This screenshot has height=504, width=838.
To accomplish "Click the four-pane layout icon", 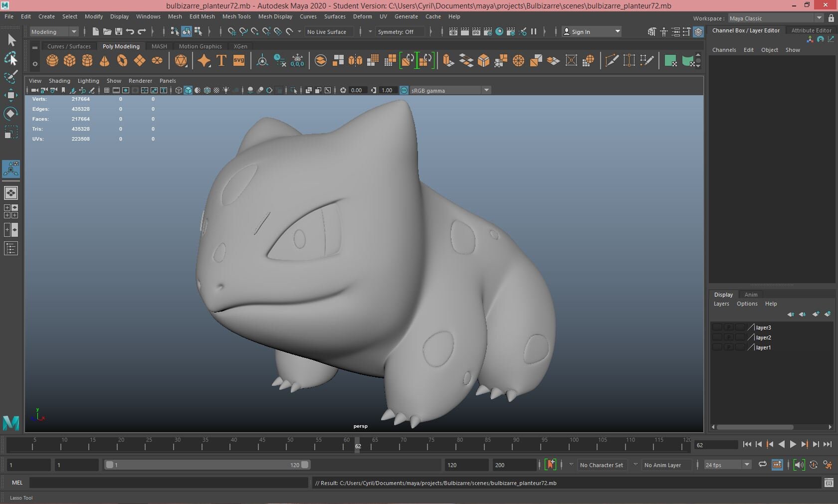I will coord(11,211).
